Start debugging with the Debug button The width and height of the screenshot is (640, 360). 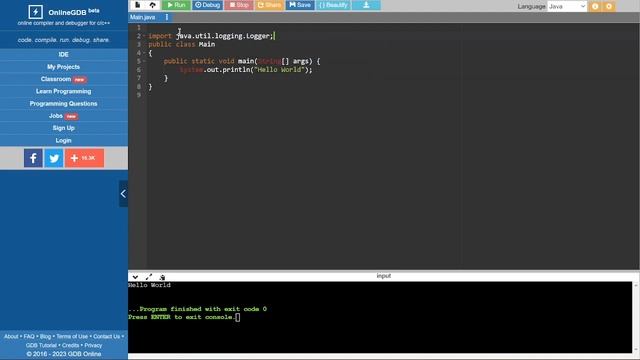[207, 5]
